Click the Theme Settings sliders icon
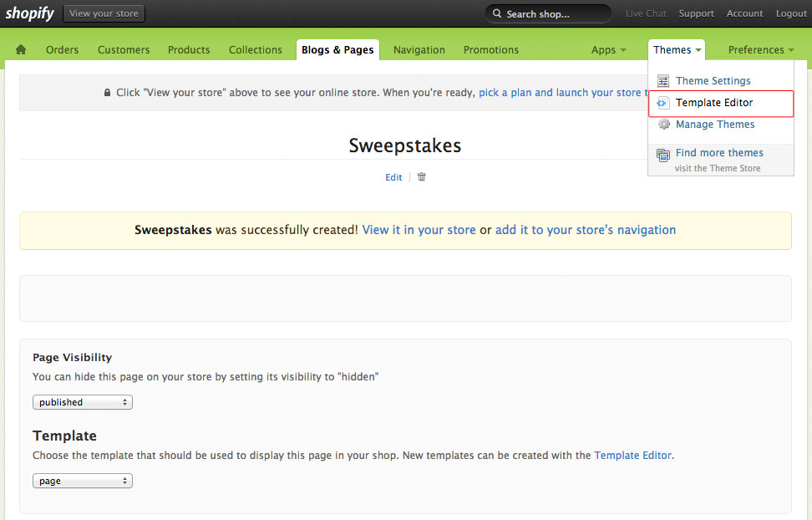This screenshot has width=812, height=520. (x=662, y=81)
